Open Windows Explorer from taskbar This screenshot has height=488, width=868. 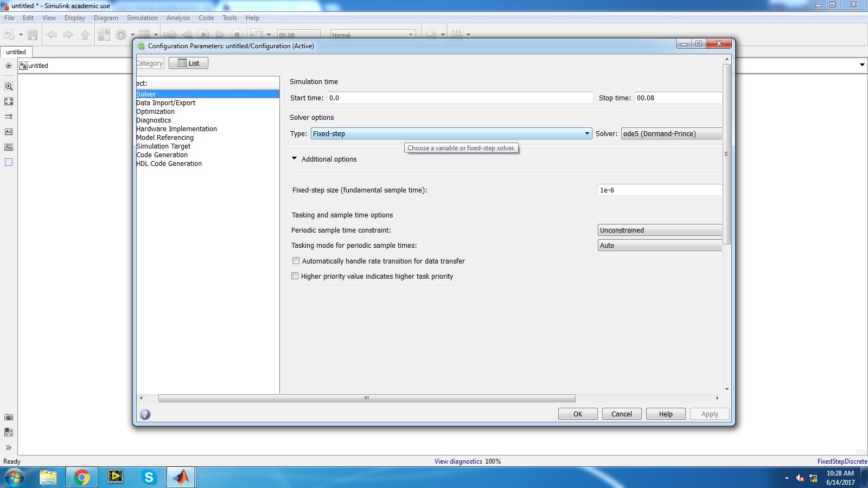point(48,477)
